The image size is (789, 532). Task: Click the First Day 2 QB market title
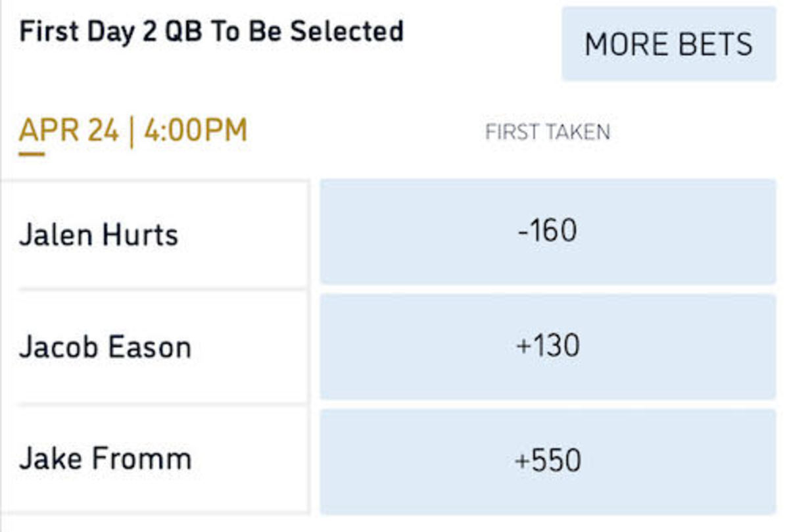click(x=212, y=30)
